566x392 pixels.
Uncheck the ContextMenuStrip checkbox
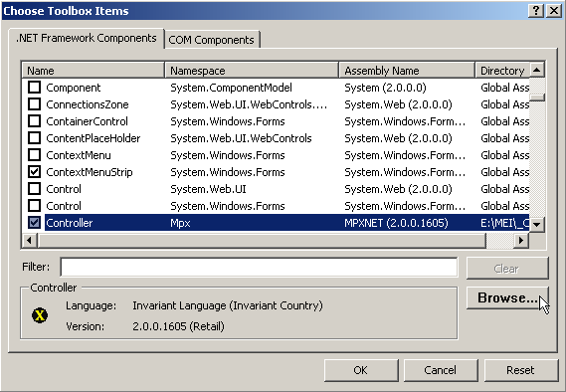pos(34,172)
